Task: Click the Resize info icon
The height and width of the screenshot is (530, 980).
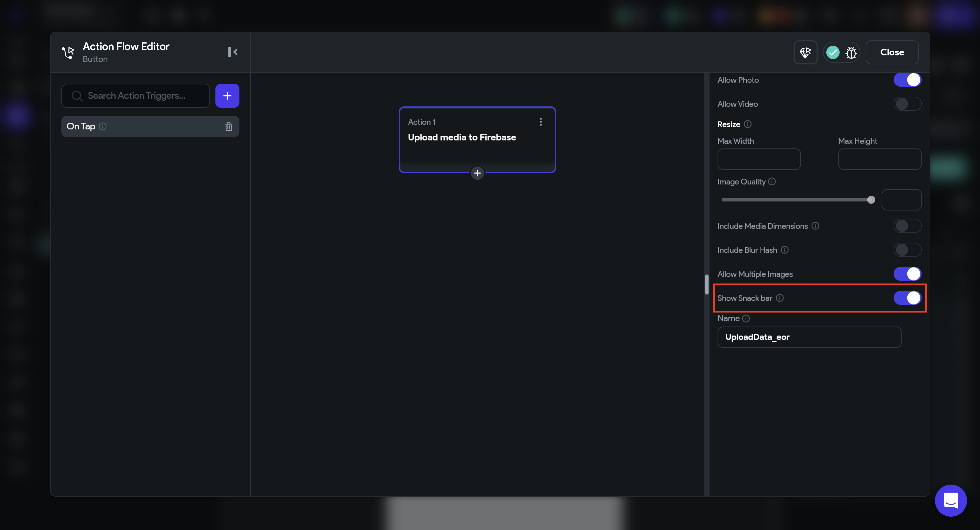Action: [747, 124]
